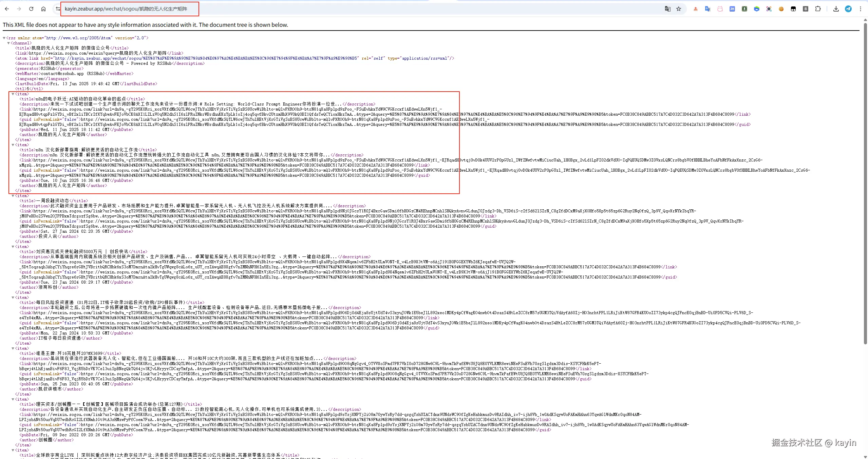Click the address bar URL field

129,9
